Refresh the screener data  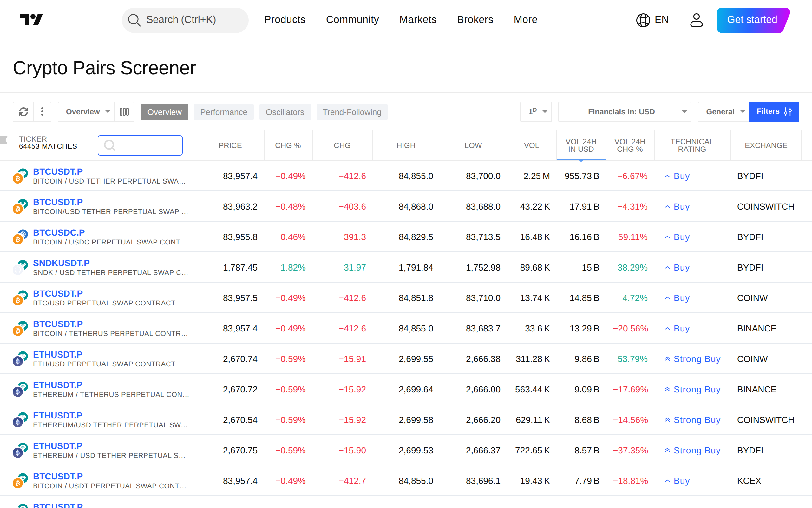(x=23, y=111)
